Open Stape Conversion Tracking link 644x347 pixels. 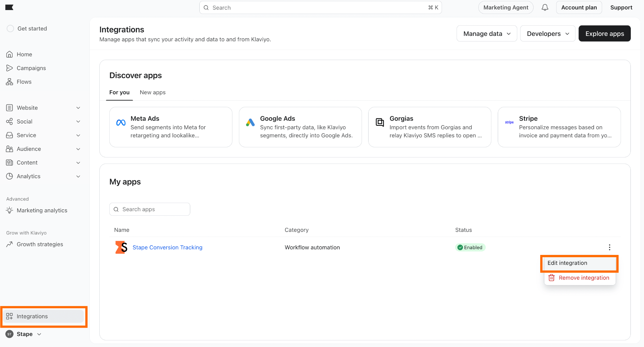(x=167, y=247)
